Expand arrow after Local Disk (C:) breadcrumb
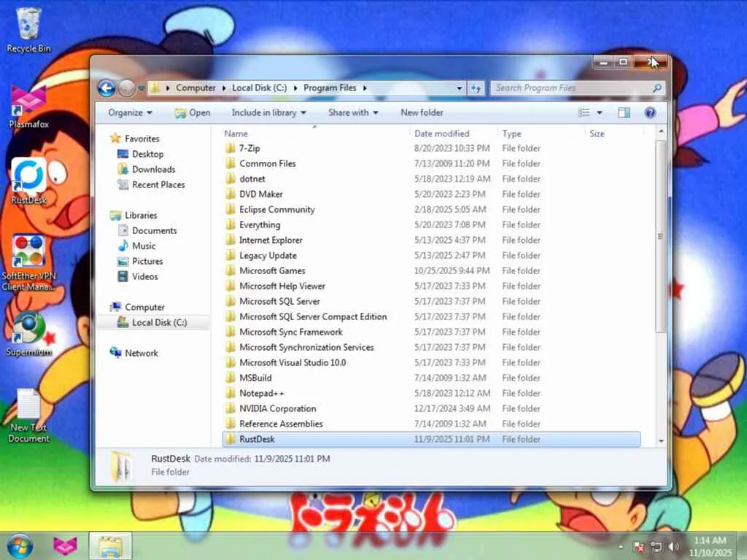 [x=295, y=88]
